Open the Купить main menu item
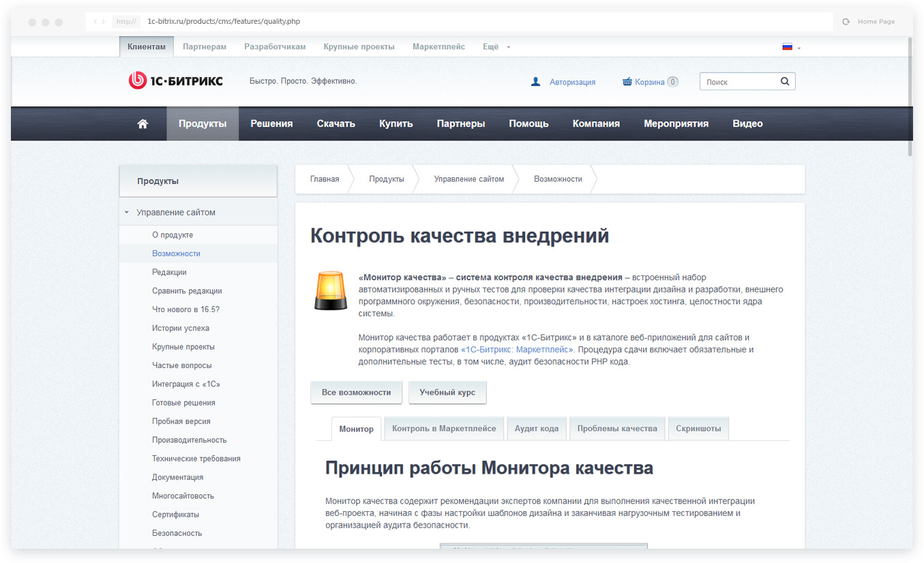The height and width of the screenshot is (563, 924). [x=396, y=123]
